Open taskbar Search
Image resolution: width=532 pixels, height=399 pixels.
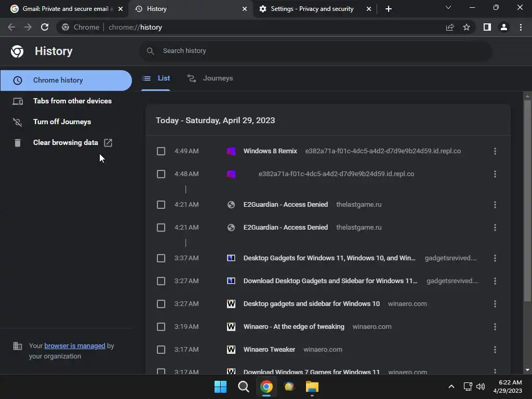tap(243, 387)
